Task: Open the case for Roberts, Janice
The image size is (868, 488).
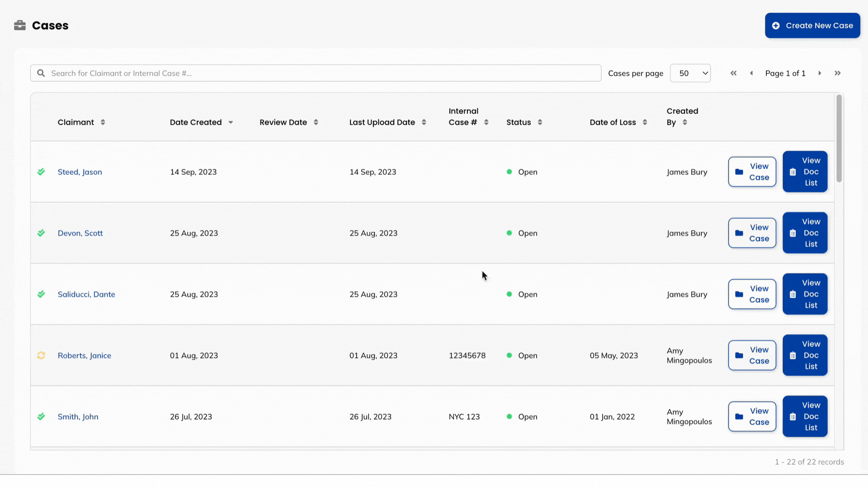Action: click(752, 355)
